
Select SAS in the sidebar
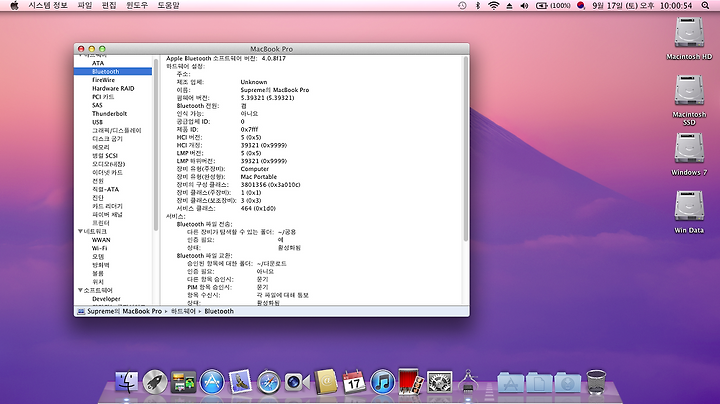(97, 105)
